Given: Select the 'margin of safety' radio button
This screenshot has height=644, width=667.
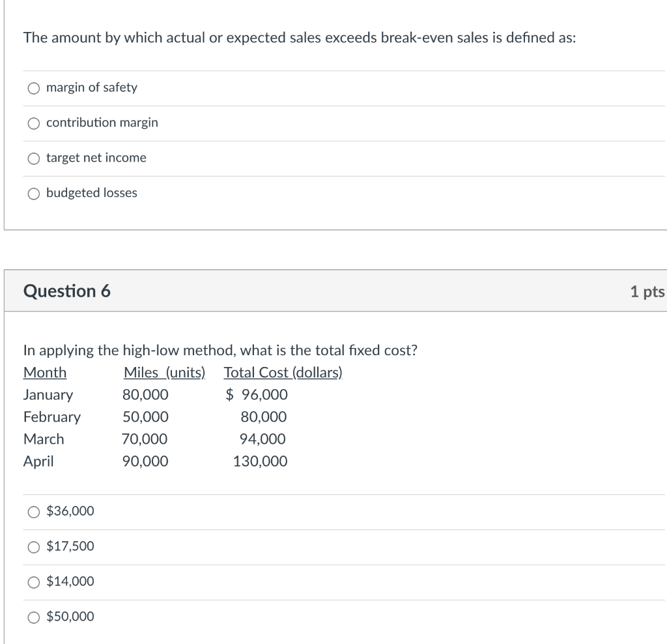Looking at the screenshot, I should tap(34, 88).
